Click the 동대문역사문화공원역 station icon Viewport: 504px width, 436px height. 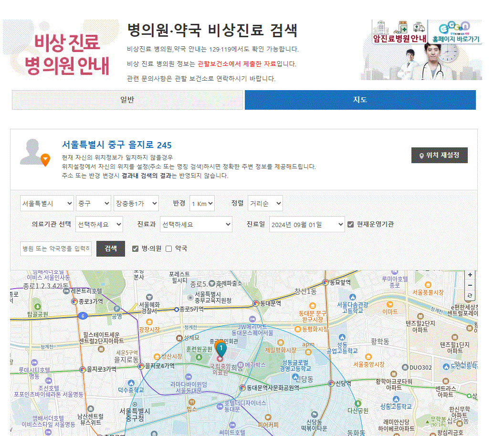pos(242,388)
